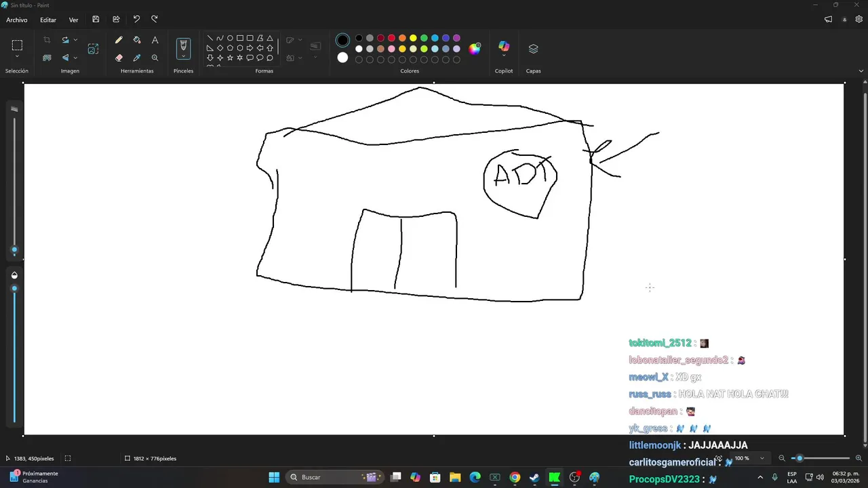Show hidden system tray icons
This screenshot has width=868, height=488.
tap(760, 477)
